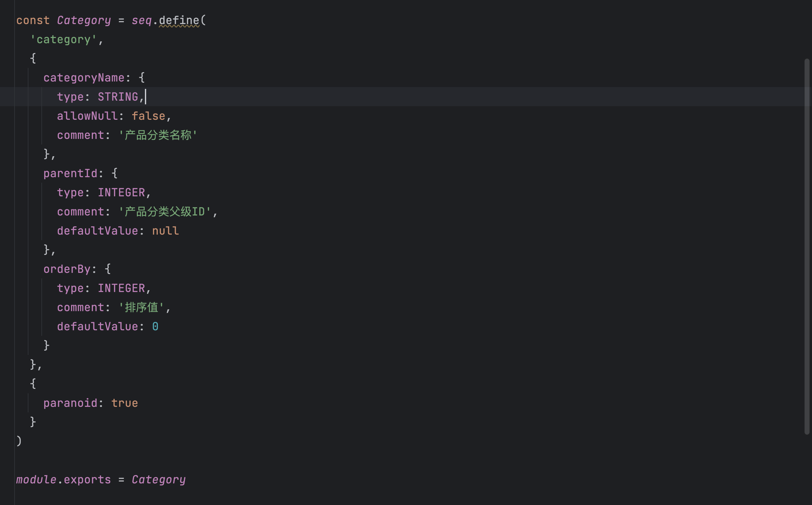Image resolution: width=812 pixels, height=505 pixels.
Task: Click the 'Category' constant name in the declaration
Action: [x=83, y=20]
